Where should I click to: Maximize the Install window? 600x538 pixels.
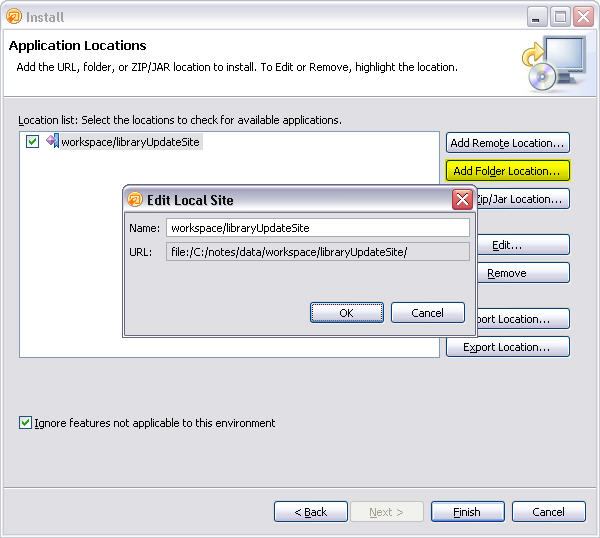(560, 17)
